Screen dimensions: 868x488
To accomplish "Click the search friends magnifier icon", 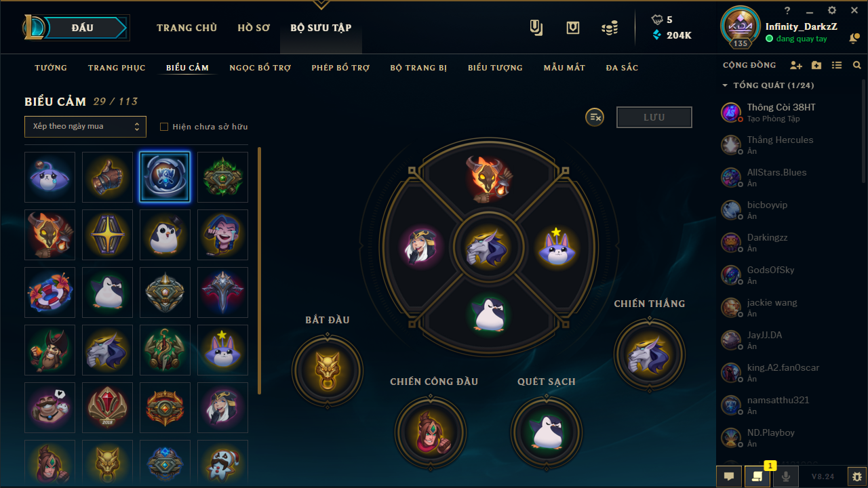I will tap(857, 66).
